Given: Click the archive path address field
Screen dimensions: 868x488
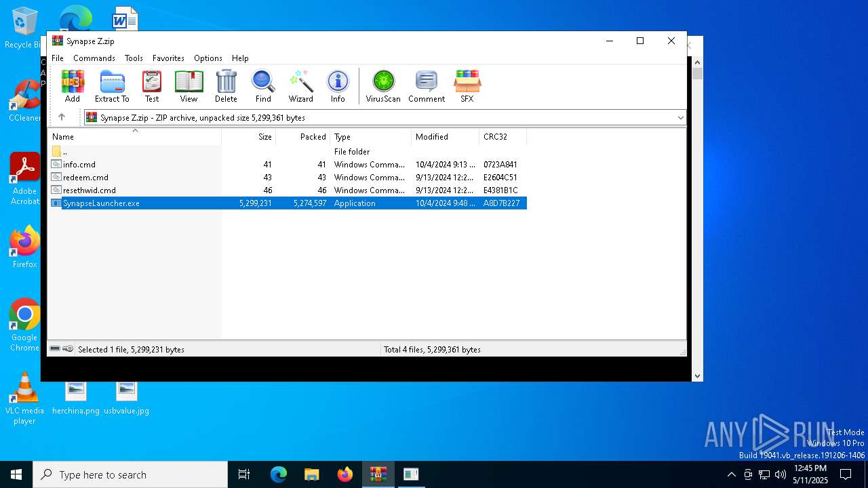Looking at the screenshot, I should pos(384,117).
